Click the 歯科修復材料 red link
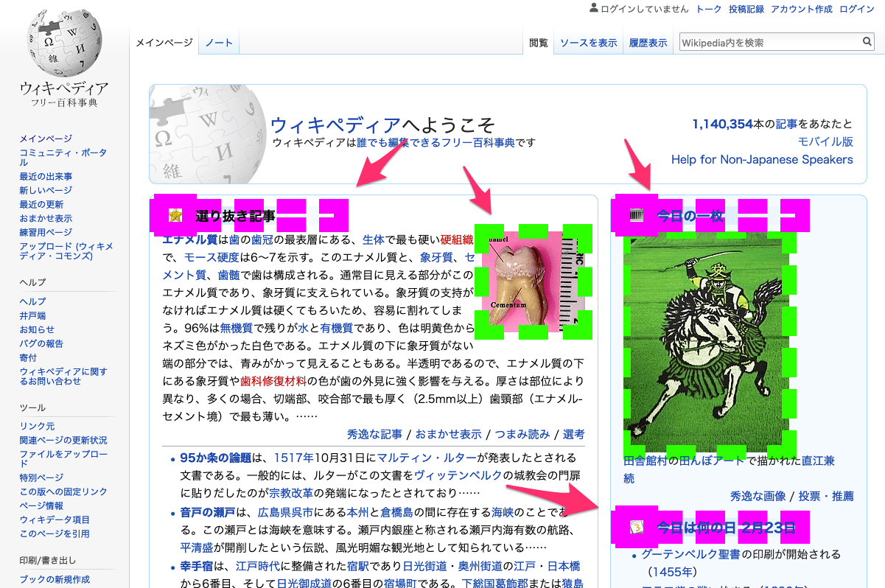 tap(273, 381)
